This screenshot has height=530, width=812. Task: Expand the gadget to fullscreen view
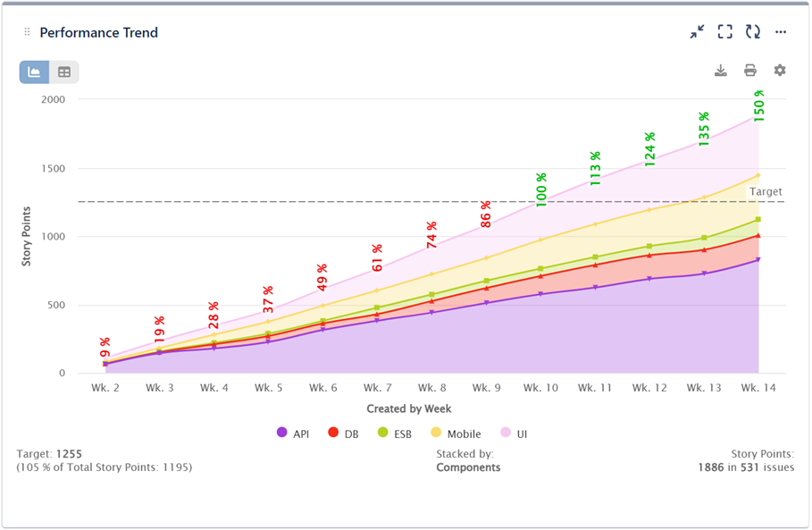[x=725, y=31]
